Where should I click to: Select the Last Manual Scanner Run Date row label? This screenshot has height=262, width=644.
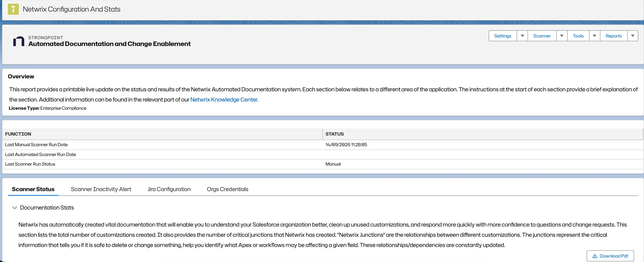36,144
